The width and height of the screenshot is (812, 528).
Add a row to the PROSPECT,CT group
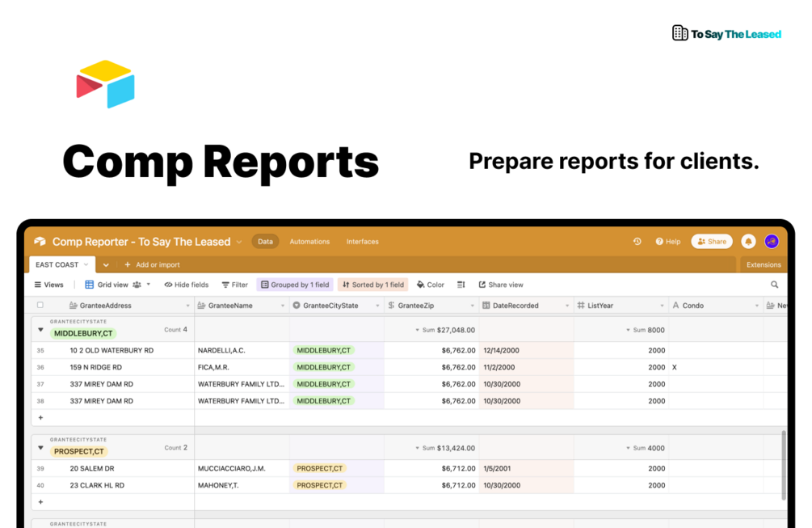(x=40, y=502)
